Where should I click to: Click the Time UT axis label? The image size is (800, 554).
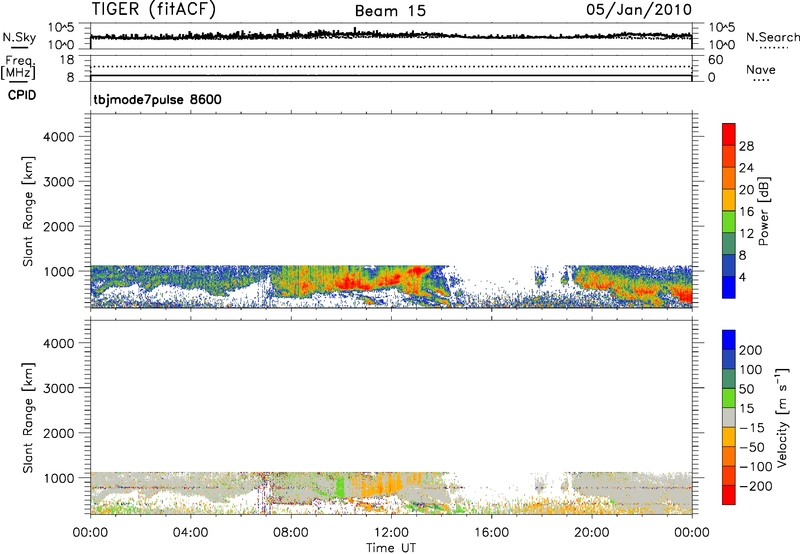coord(391,547)
